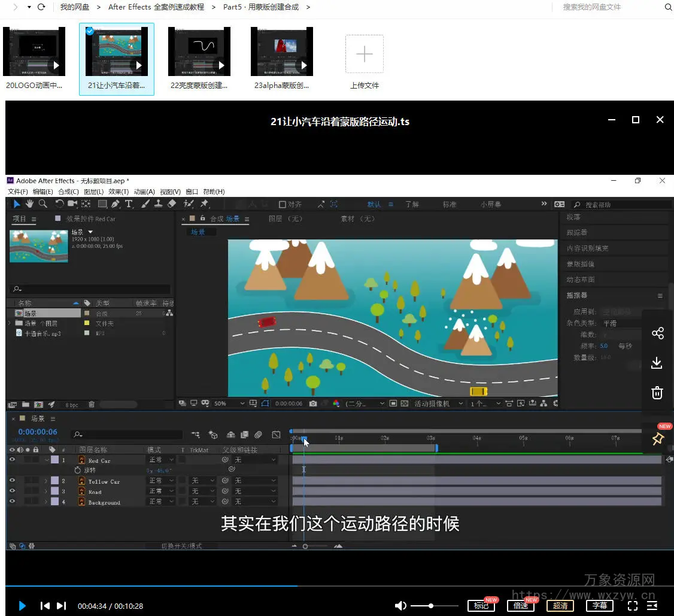Expand the Road layer twirl arrow
The width and height of the screenshot is (674, 616).
[x=45, y=491]
